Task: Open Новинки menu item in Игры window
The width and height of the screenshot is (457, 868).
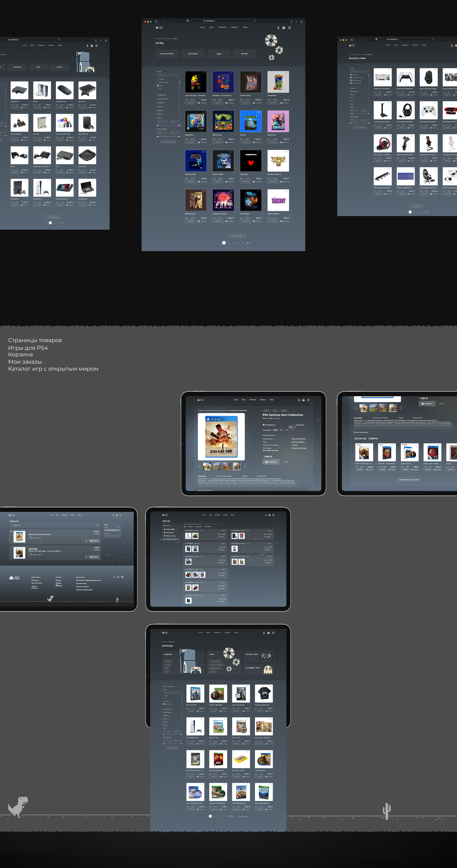Action: point(222,27)
